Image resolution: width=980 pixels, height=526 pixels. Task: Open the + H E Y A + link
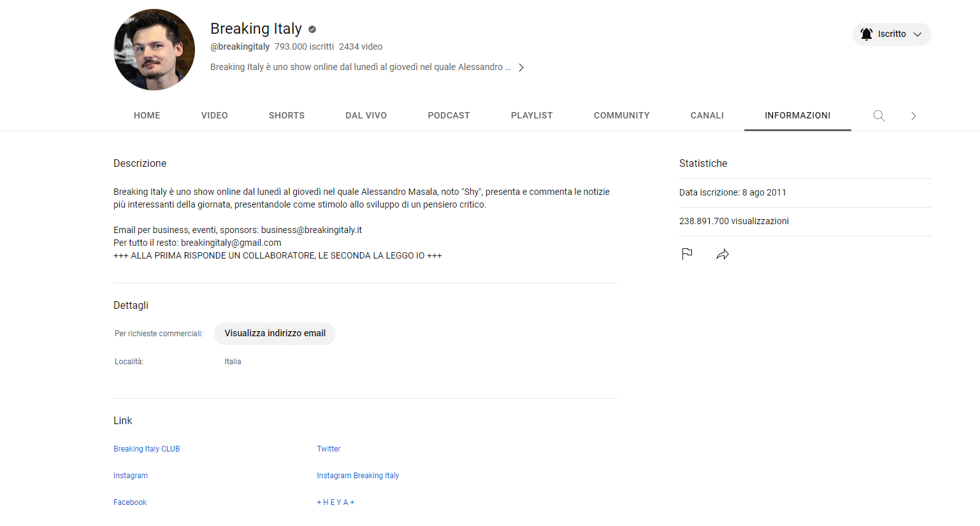[336, 502]
